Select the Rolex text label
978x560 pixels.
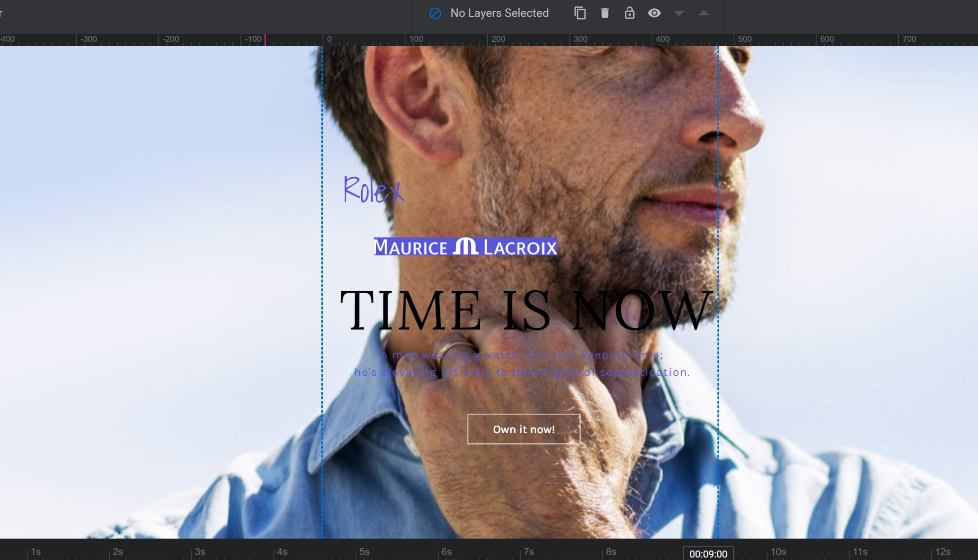click(x=373, y=189)
